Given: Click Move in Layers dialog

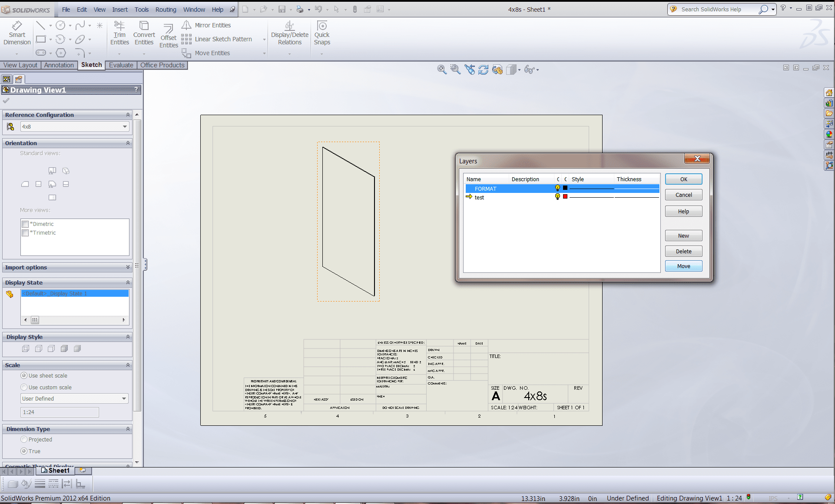Looking at the screenshot, I should [x=683, y=266].
